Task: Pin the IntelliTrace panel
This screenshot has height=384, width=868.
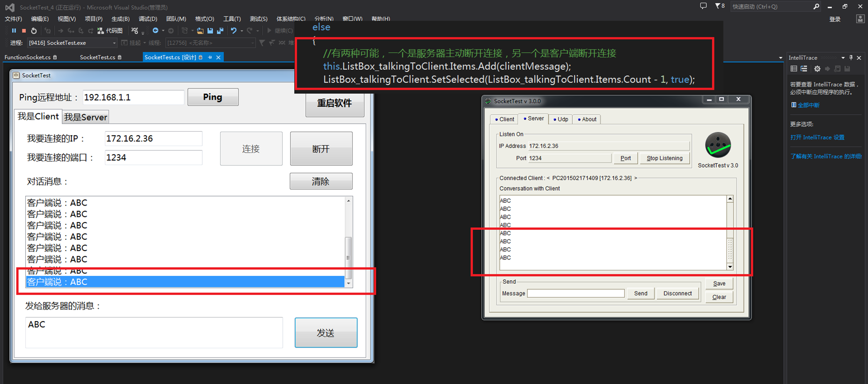Action: [x=851, y=58]
